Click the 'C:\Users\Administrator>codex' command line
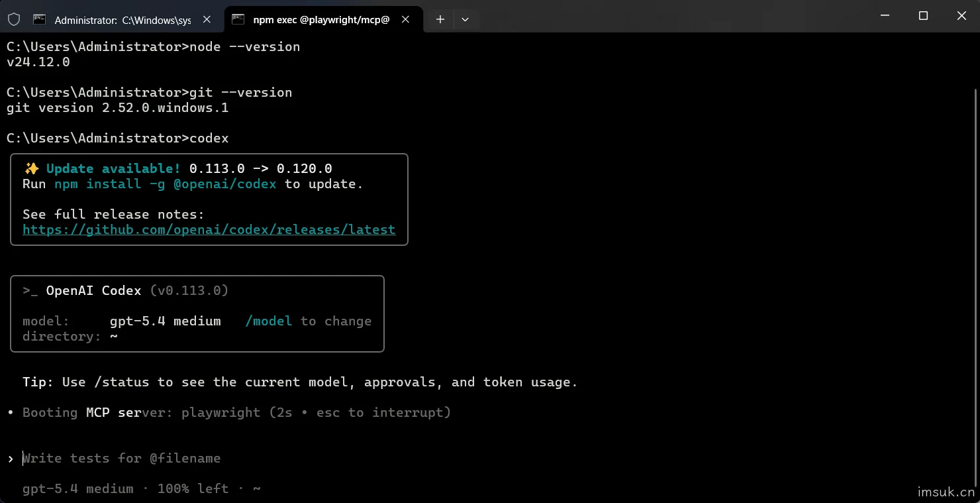980x503 pixels. [118, 138]
